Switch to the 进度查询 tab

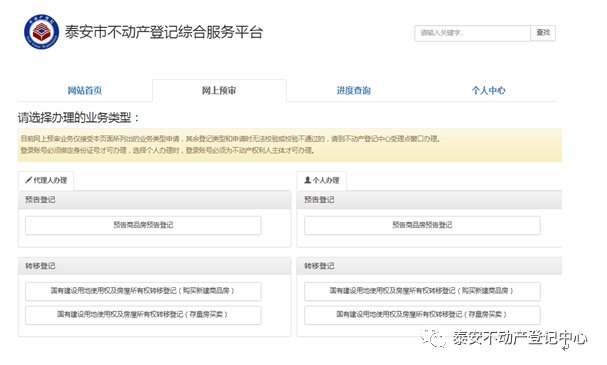point(353,91)
